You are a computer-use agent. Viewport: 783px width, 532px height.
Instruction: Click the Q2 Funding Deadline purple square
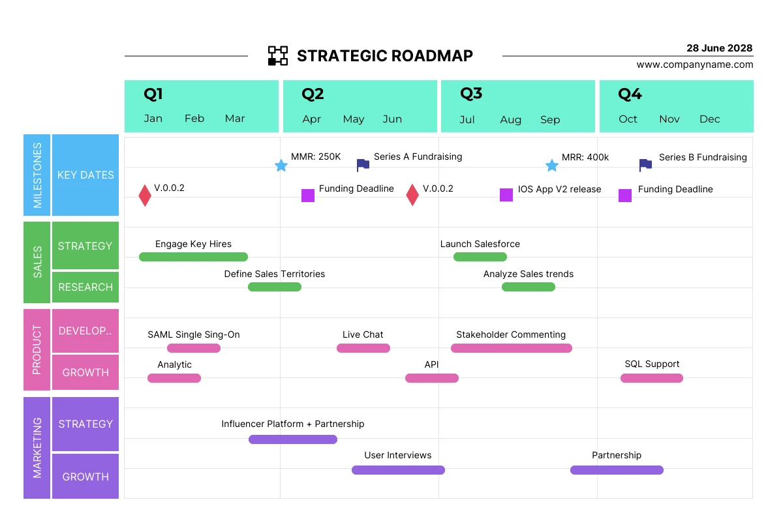[308, 196]
